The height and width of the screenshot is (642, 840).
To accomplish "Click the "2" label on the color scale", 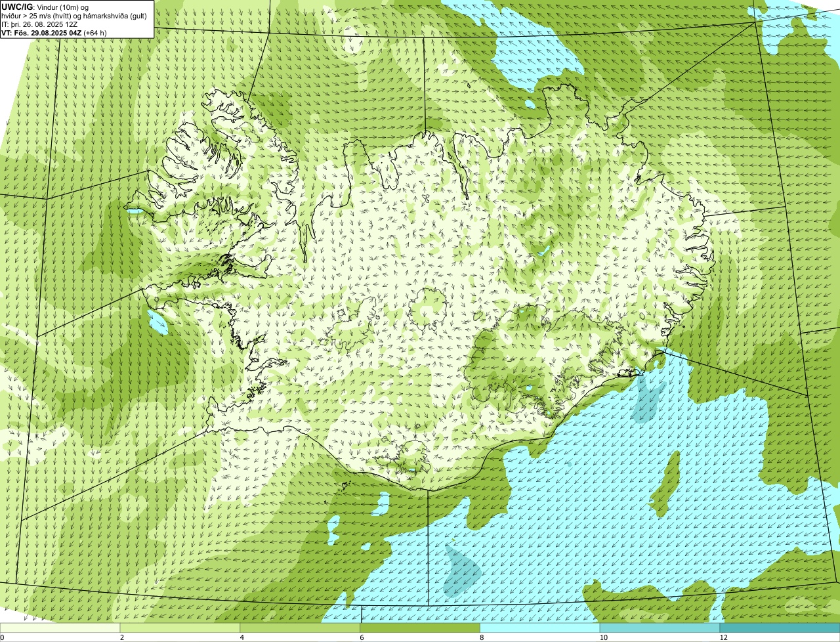I will [122, 637].
